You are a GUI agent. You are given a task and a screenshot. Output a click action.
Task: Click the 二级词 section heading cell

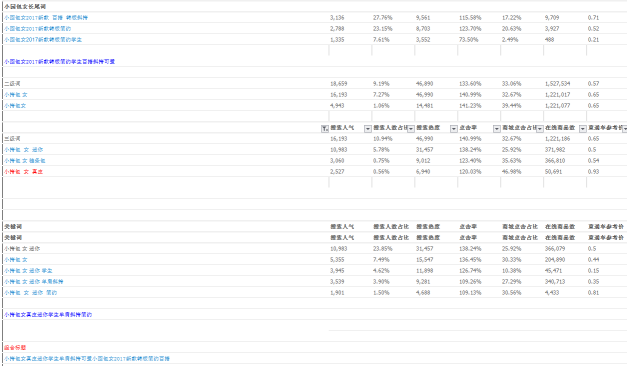pos(12,84)
